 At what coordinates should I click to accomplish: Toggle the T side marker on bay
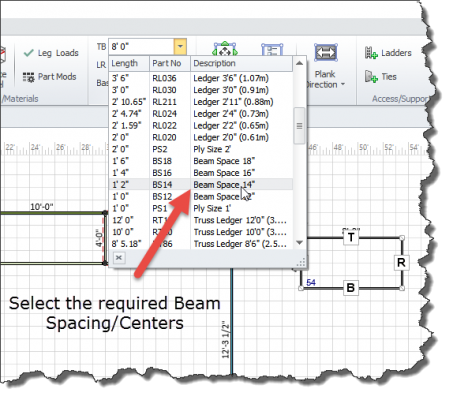(351, 238)
